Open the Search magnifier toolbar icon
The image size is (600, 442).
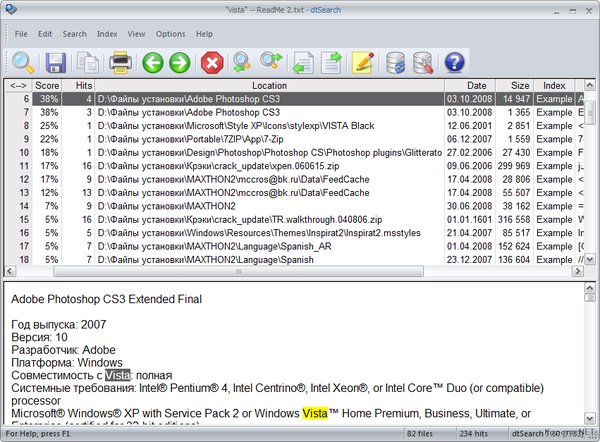(x=23, y=63)
